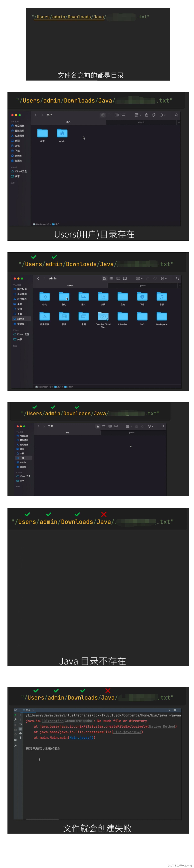The height and width of the screenshot is (868, 194).
Task: Open the 桌面 folder icon in the admin window
Action: pos(84,316)
